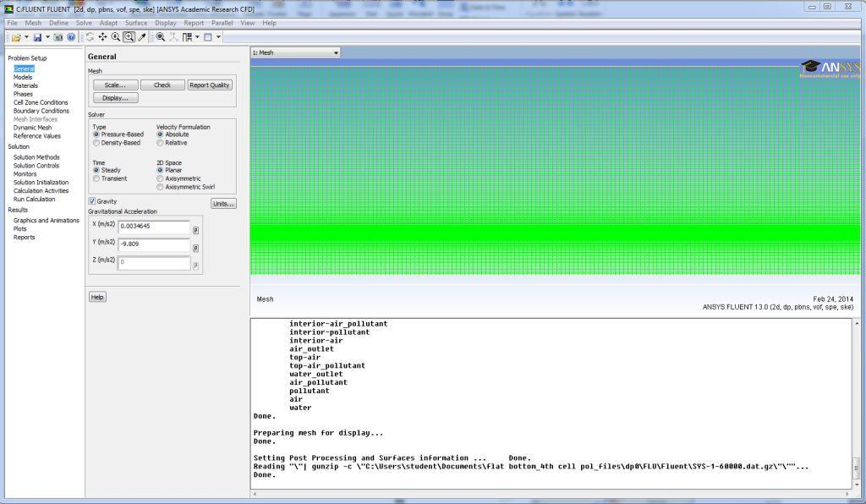Click the Check mesh button
This screenshot has height=504, width=866.
coord(162,85)
